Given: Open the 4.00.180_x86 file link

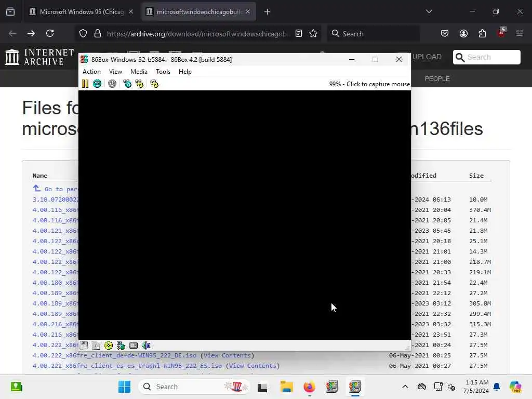Looking at the screenshot, I should coord(56,283).
